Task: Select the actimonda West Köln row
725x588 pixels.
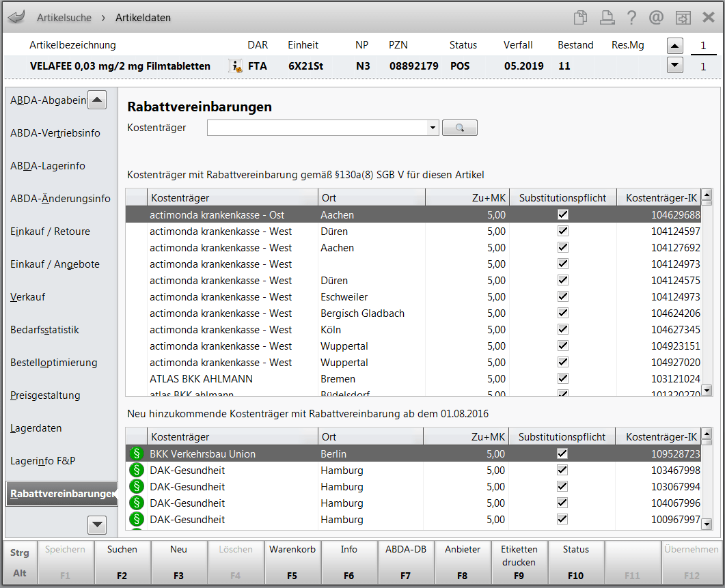Action: click(413, 330)
